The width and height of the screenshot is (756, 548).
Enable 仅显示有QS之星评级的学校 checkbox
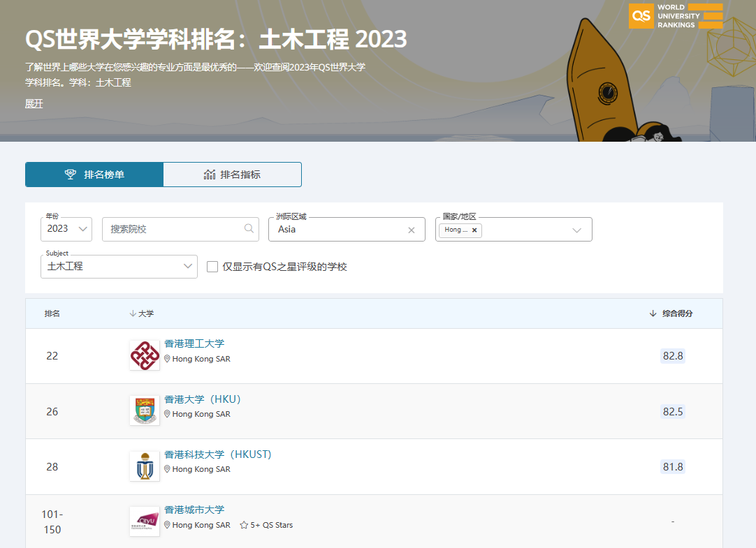click(212, 267)
